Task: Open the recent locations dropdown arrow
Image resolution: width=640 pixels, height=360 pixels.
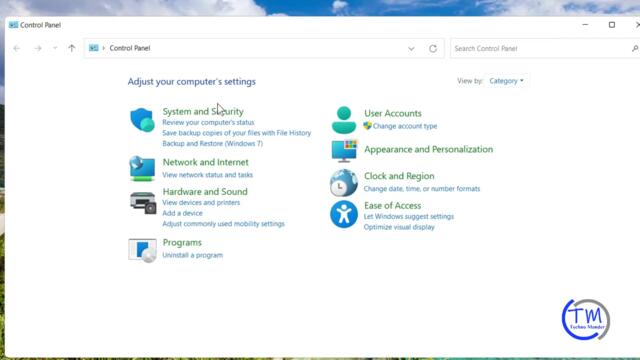Action: coord(55,48)
